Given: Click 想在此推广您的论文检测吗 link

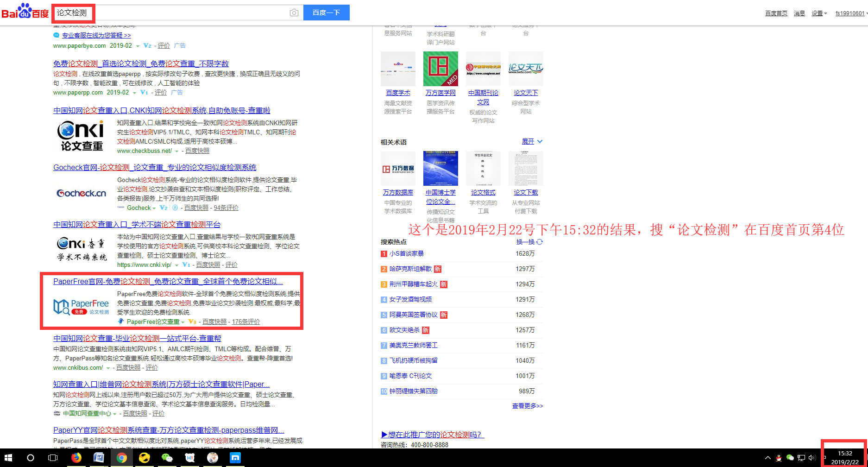Looking at the screenshot, I should [x=433, y=435].
